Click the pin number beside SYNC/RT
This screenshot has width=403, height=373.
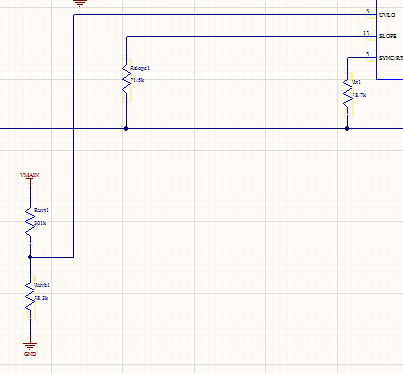(x=368, y=54)
